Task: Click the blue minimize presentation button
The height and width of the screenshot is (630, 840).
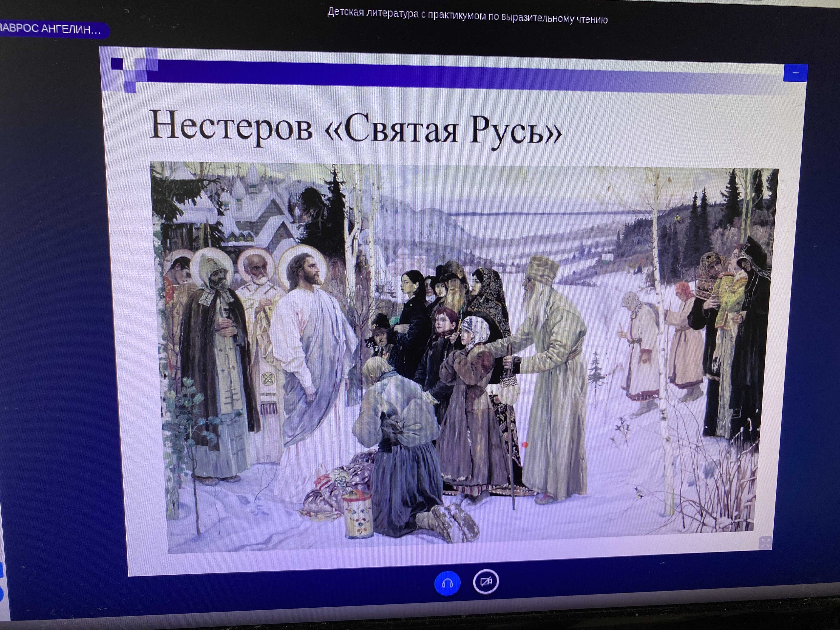Action: point(795,73)
